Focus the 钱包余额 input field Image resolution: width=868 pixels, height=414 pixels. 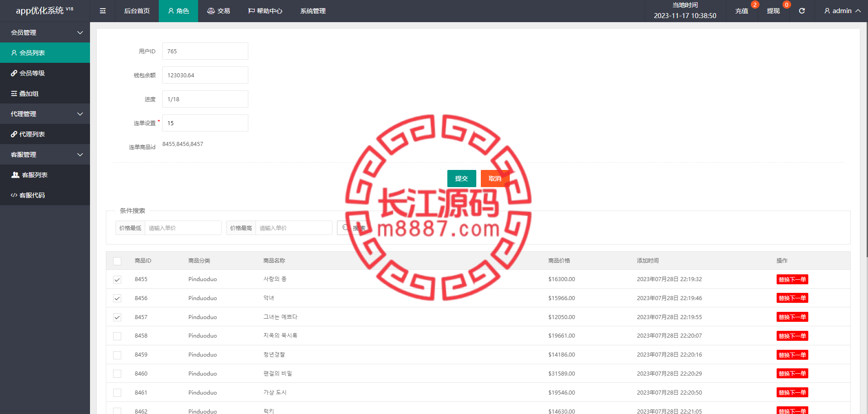pyautogui.click(x=205, y=75)
